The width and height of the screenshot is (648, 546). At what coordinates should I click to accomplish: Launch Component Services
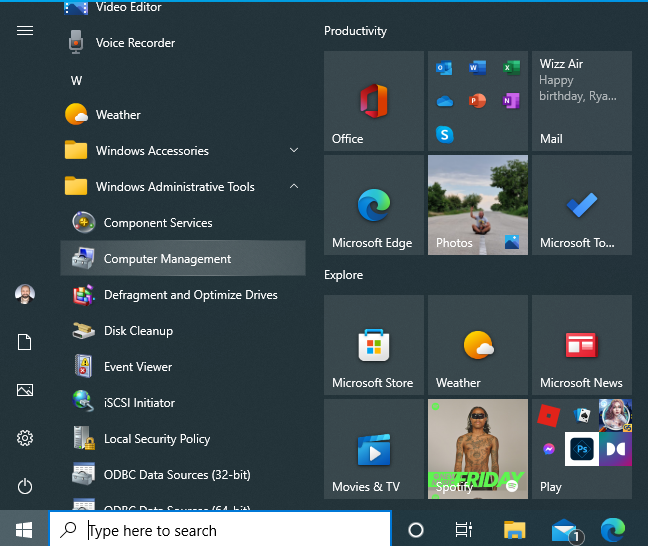[x=183, y=223]
